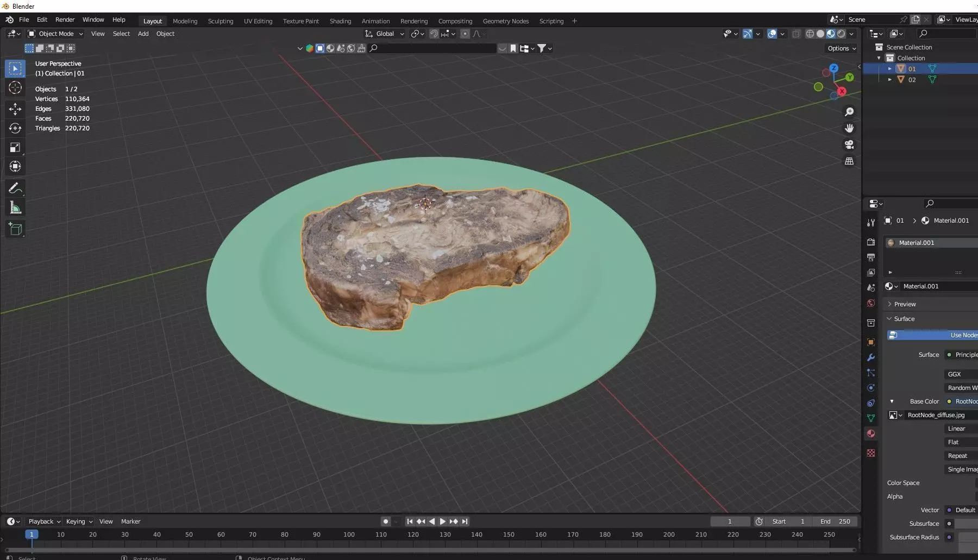
Task: Activate the Transform tool
Action: [x=15, y=167]
